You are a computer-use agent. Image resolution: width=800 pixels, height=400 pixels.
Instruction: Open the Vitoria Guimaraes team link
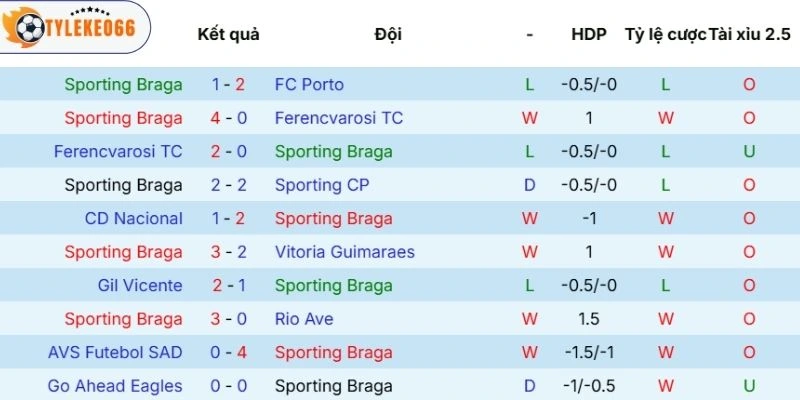click(345, 252)
